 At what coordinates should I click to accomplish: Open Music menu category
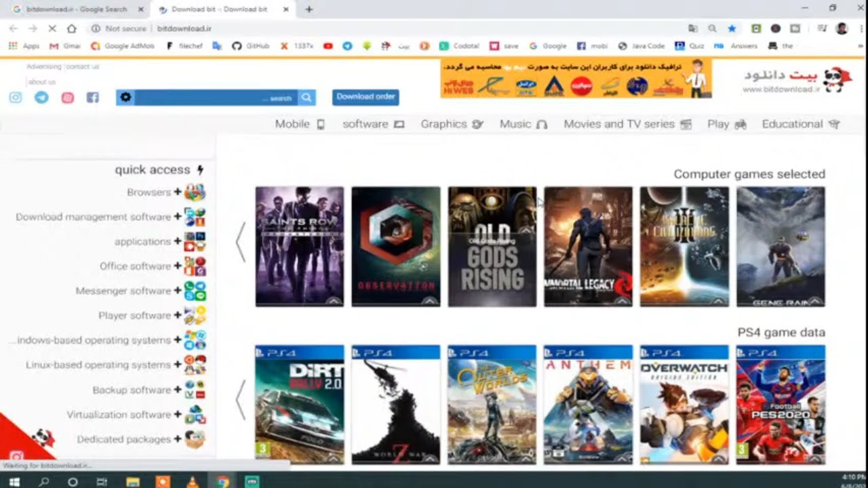523,124
